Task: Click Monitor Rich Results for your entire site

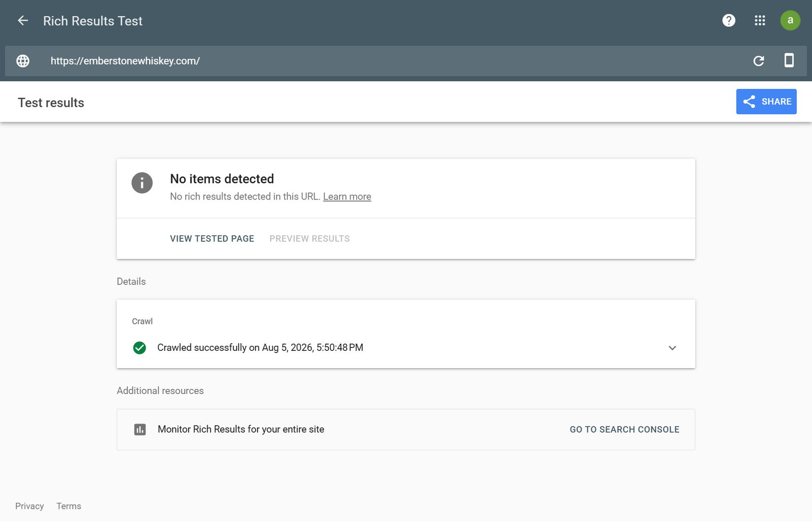Action: (241, 430)
